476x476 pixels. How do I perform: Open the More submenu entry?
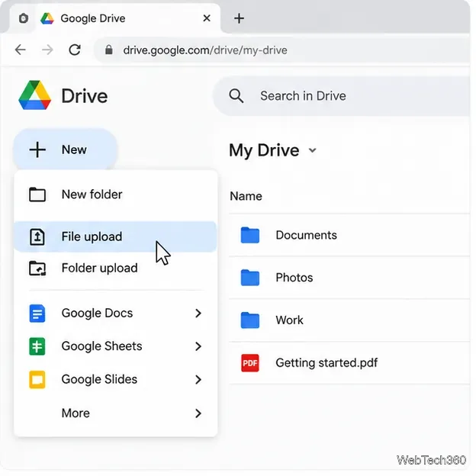115,413
